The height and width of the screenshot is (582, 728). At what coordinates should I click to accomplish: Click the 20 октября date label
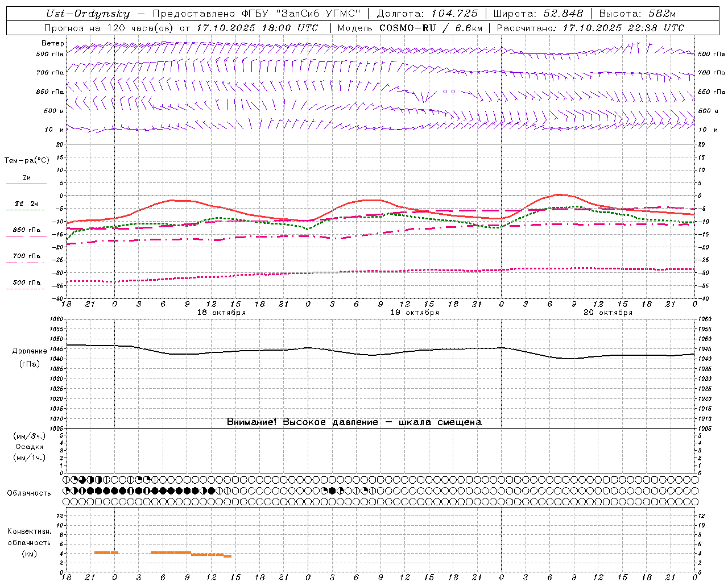coord(608,313)
